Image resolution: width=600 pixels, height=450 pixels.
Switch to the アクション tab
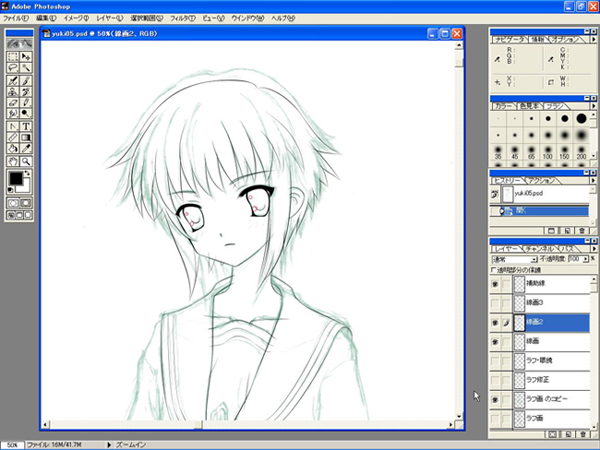540,181
